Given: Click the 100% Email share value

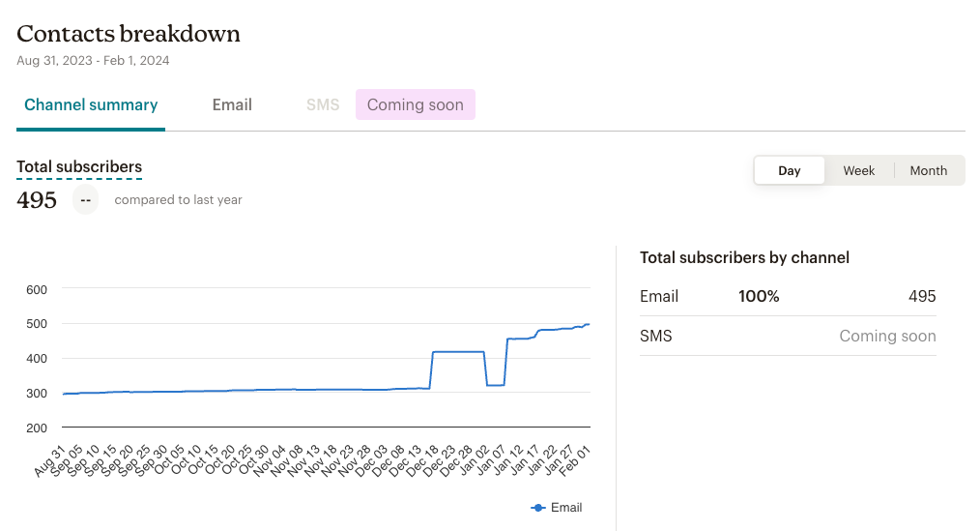Looking at the screenshot, I should (x=759, y=297).
